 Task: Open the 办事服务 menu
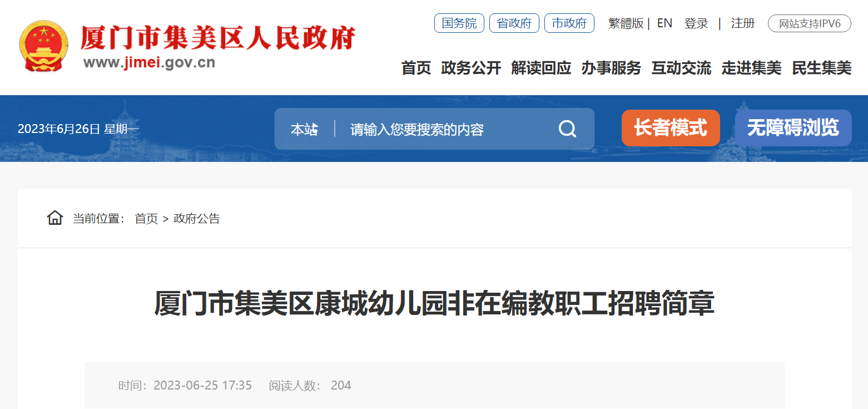coord(611,68)
